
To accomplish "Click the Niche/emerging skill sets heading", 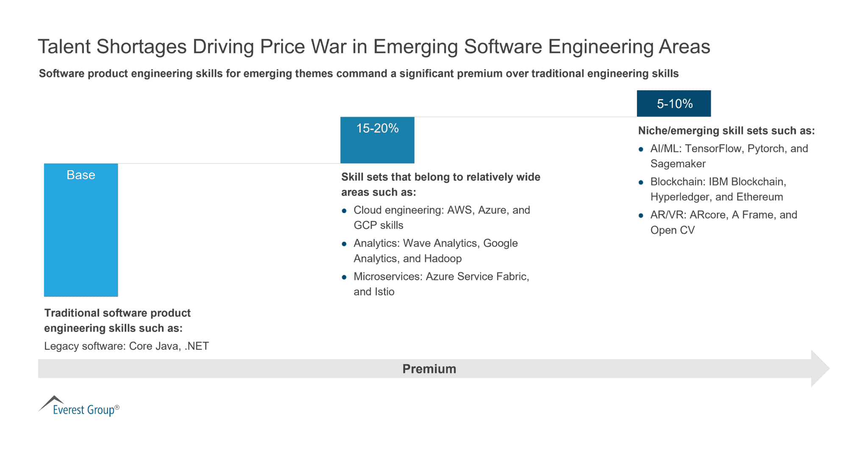I will (x=726, y=131).
